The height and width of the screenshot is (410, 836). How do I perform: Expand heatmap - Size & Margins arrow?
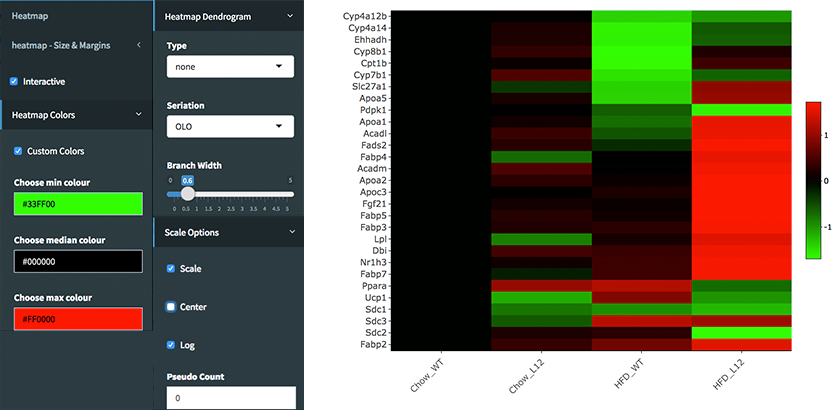pos(139,45)
